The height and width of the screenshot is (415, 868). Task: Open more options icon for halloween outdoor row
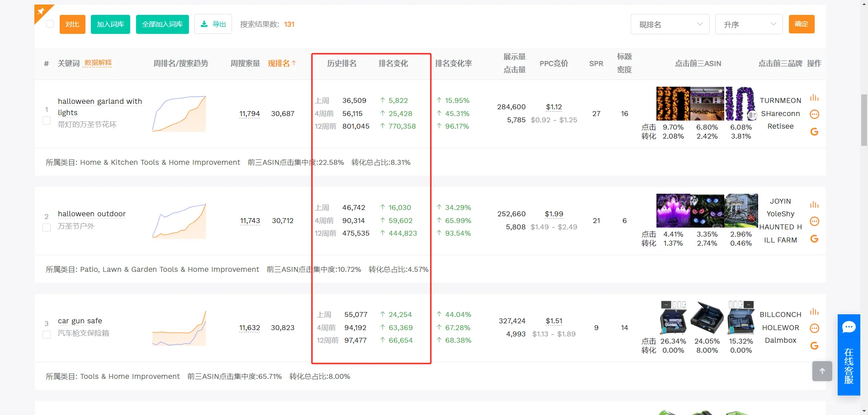pos(814,221)
